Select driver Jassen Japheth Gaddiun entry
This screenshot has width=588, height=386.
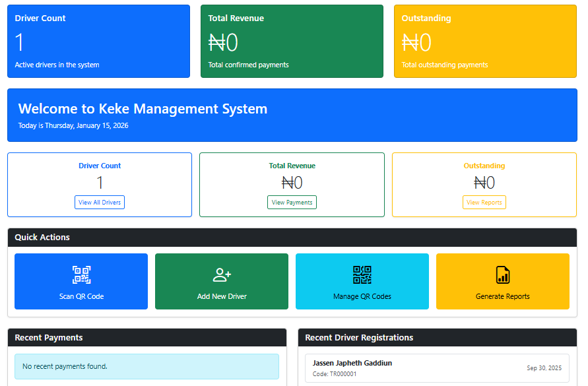click(352, 362)
